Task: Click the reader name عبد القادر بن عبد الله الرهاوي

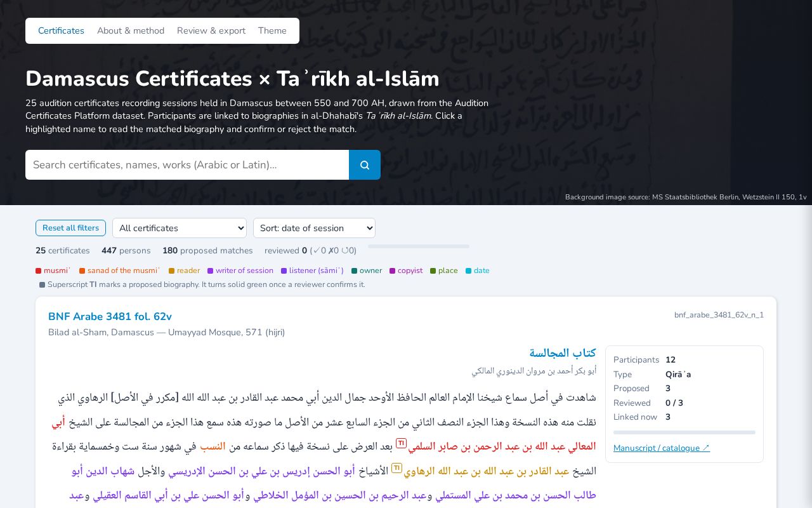Action: coord(487,471)
